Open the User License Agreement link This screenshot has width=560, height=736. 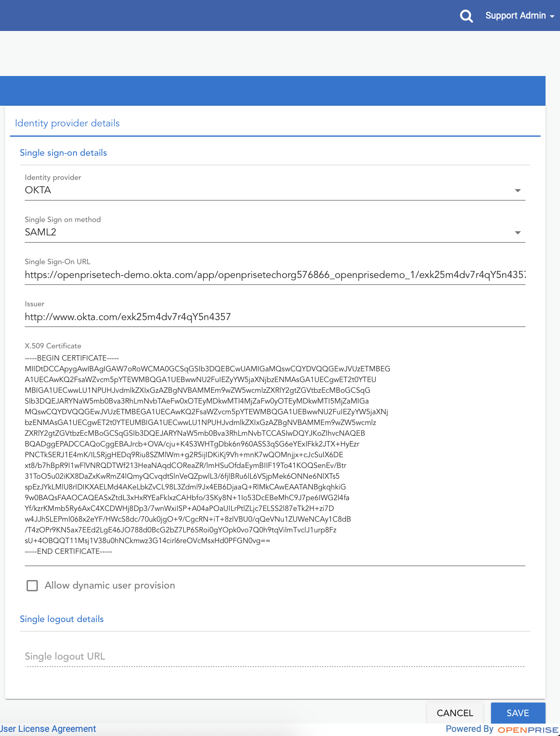[48, 729]
